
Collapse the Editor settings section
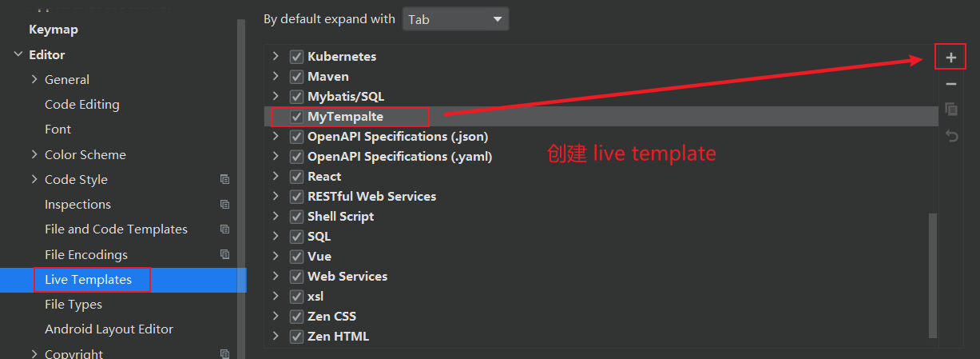(18, 54)
